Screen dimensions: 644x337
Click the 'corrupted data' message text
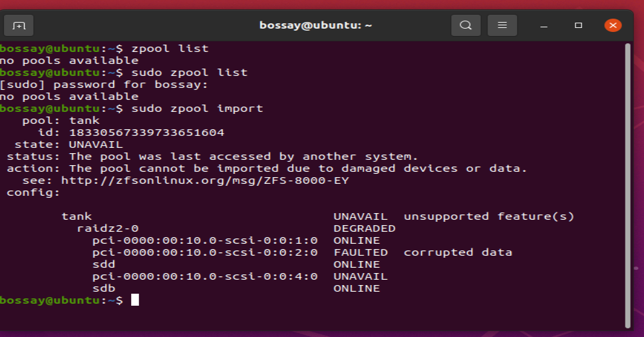coord(458,252)
